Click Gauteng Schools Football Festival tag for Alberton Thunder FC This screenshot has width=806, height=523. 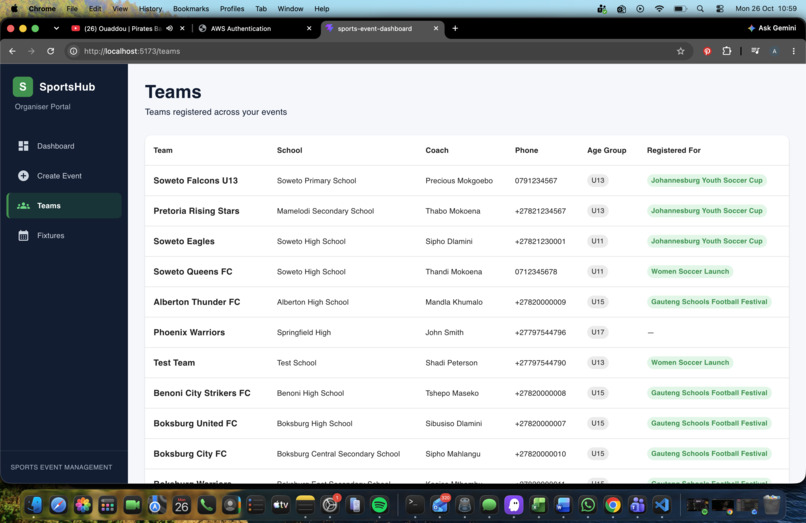(x=709, y=302)
